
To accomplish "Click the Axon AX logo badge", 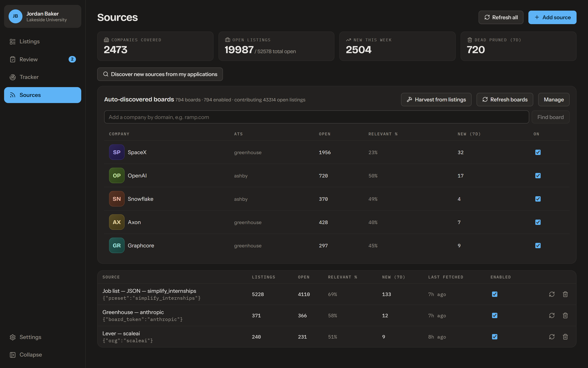I will coord(117,222).
